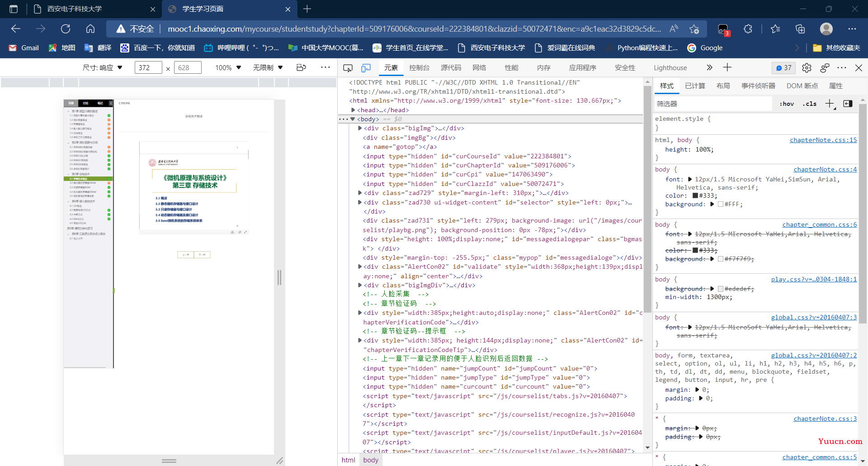Open the 尺寸: 响应 device dropdown

[x=103, y=67]
